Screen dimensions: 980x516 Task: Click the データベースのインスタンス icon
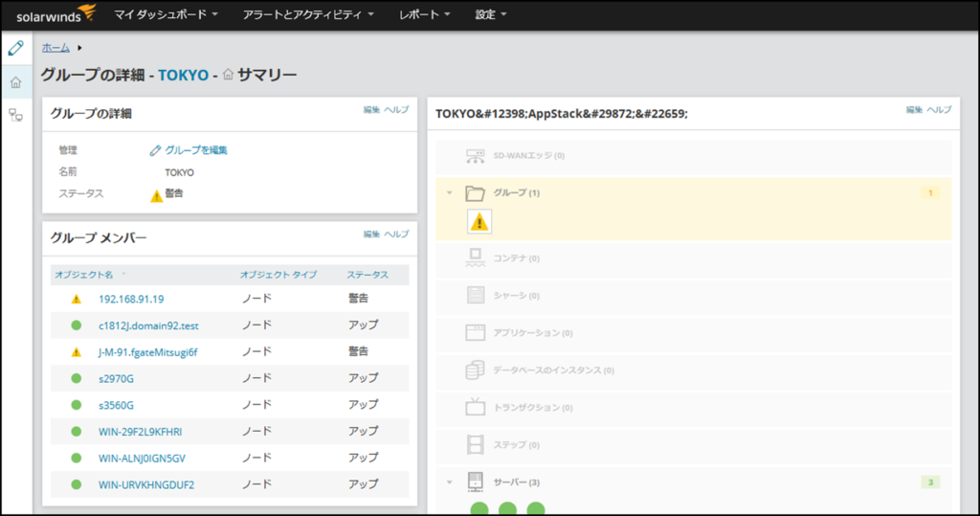(475, 370)
